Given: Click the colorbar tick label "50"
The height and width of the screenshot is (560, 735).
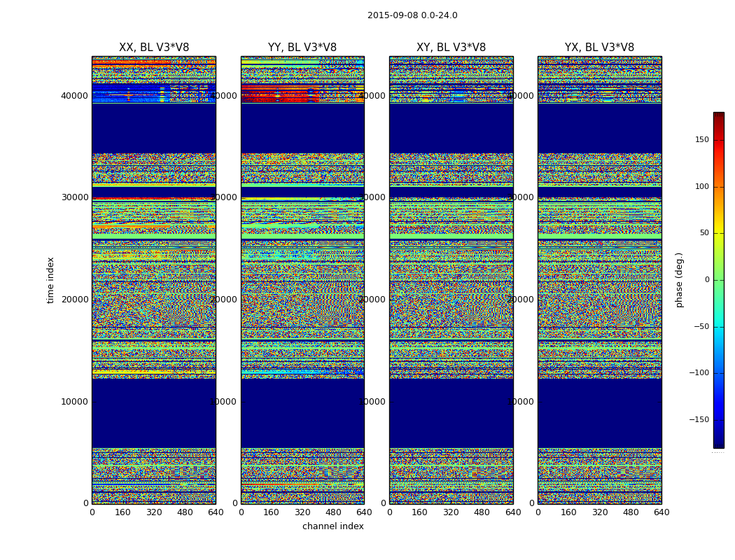Looking at the screenshot, I should coord(704,233).
